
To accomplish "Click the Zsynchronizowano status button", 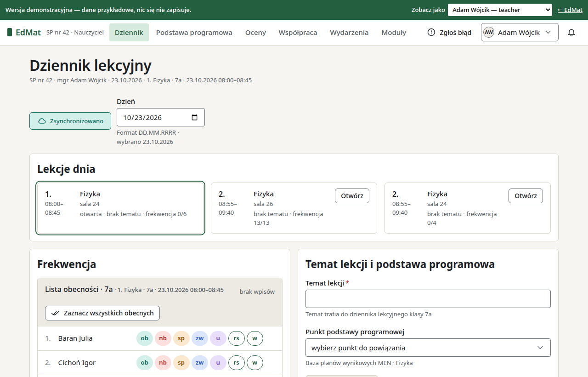I will (70, 121).
